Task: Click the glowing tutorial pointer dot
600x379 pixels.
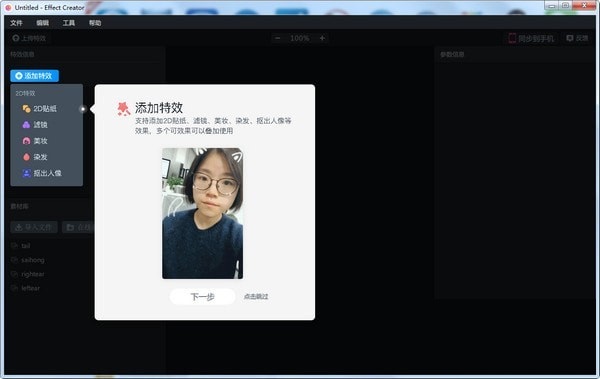Action: tap(83, 109)
